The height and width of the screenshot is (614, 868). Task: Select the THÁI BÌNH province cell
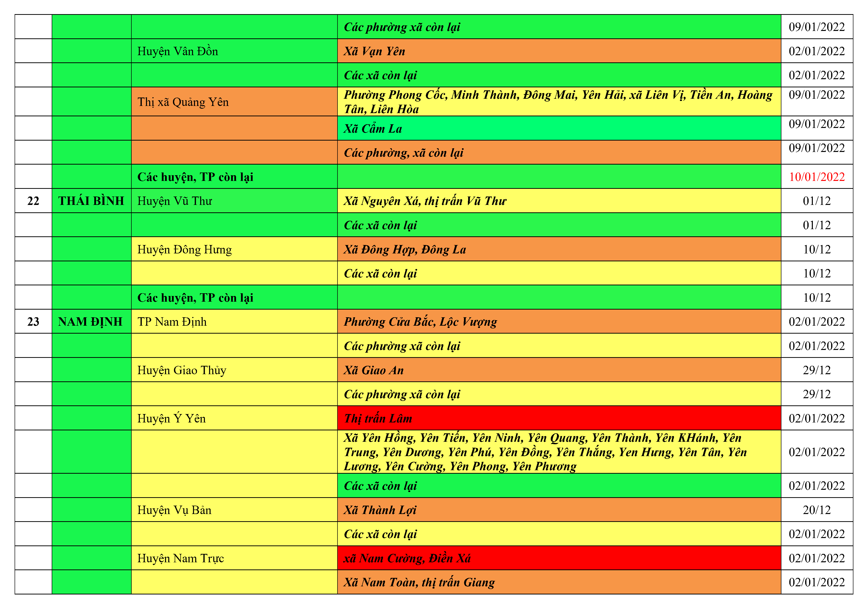tap(91, 201)
